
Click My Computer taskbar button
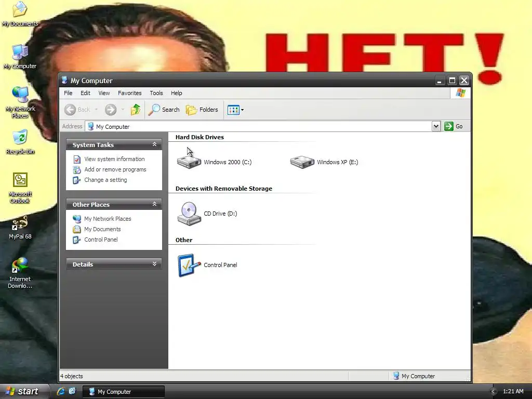[x=124, y=392]
